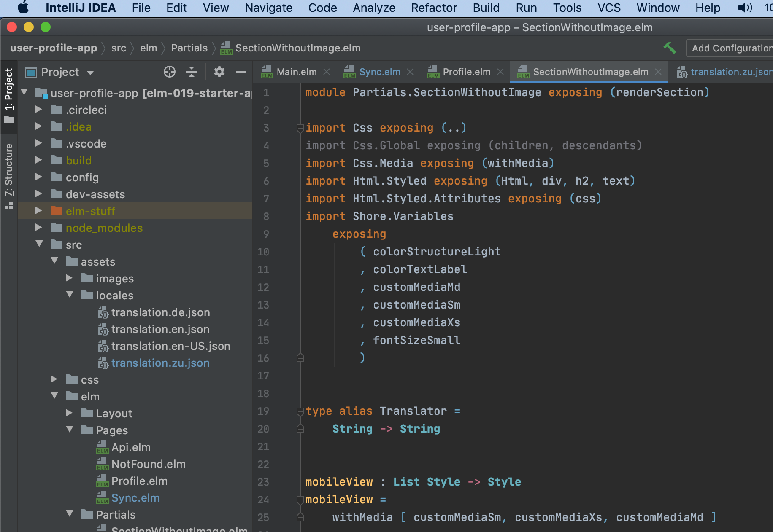Screen dimensions: 773x532
Task: Click the macOS volume icon in menu bar
Action: click(x=745, y=8)
